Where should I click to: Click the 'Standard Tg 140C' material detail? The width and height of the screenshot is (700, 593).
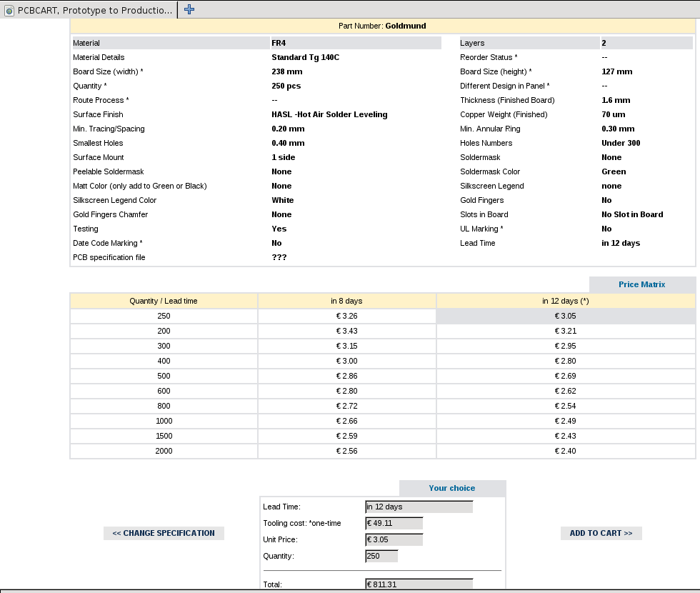point(306,57)
